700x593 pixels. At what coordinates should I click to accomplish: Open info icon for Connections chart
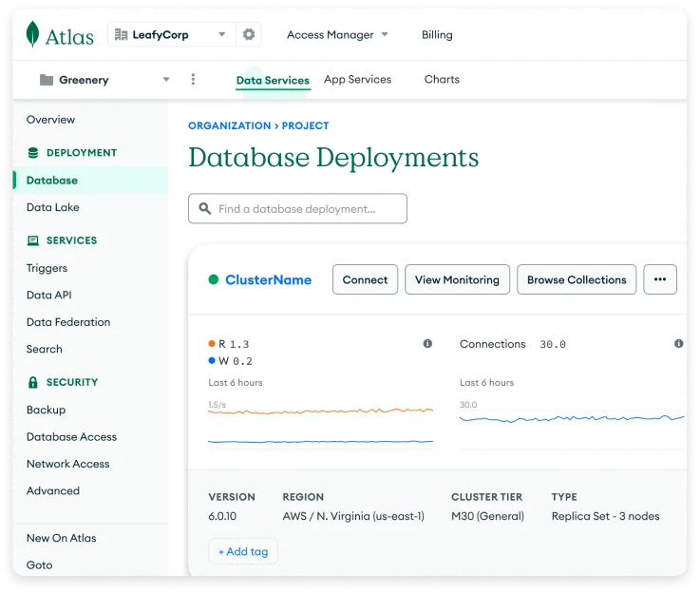678,343
